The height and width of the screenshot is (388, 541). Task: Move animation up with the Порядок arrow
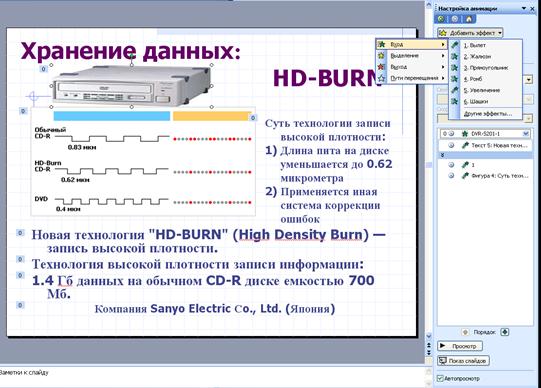(x=465, y=332)
